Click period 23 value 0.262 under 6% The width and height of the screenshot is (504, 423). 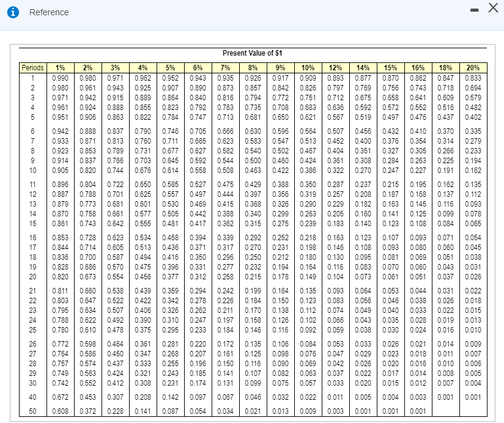pyautogui.click(x=198, y=311)
